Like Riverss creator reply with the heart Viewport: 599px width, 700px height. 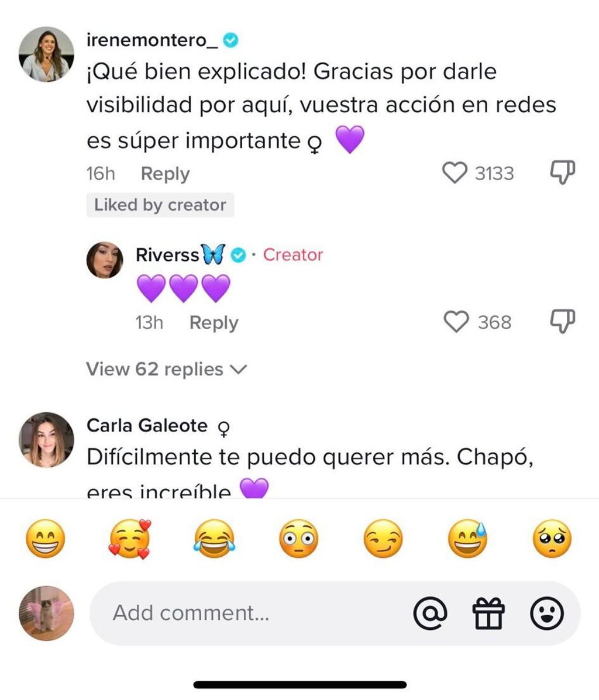456,322
